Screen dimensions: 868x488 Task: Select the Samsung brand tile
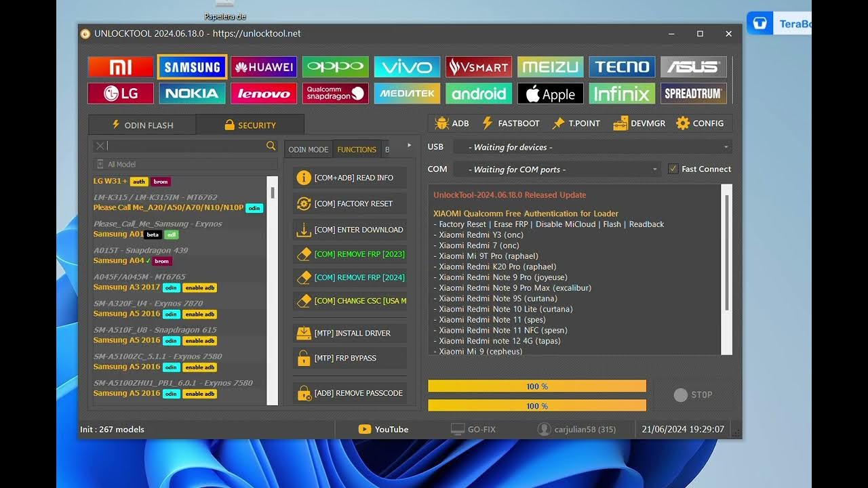(192, 67)
